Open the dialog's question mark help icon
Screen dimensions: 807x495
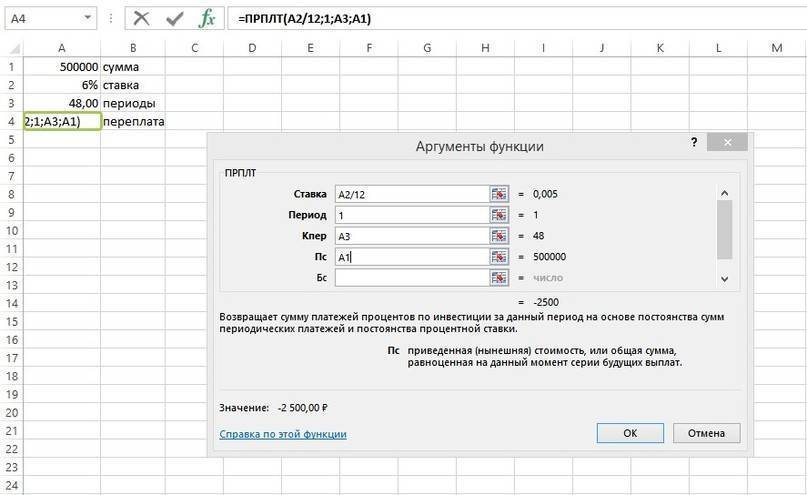(x=694, y=143)
